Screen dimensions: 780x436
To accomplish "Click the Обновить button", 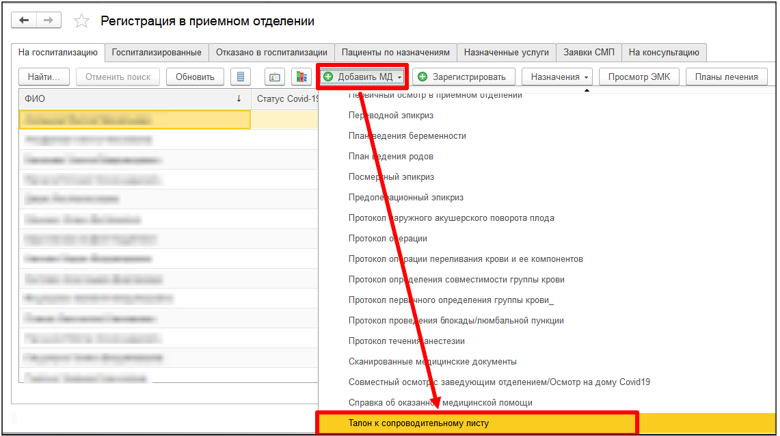I will click(x=195, y=77).
